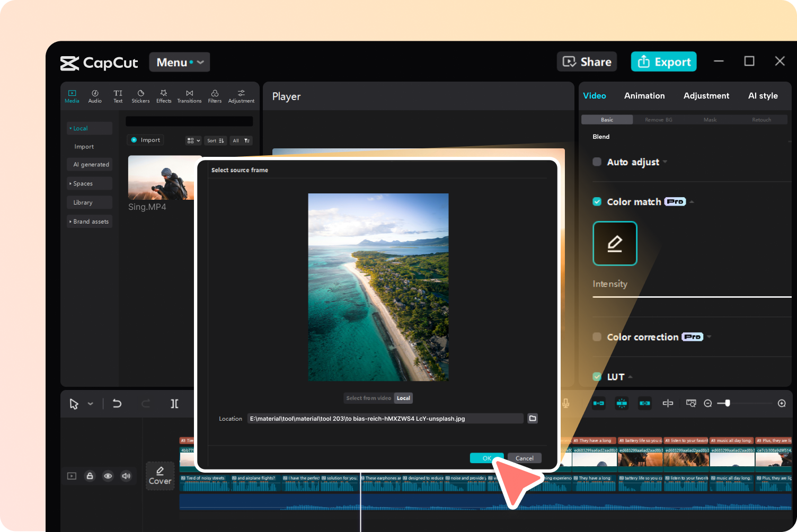Click the zoom-to-fit timeline ruler icon
This screenshot has width=797, height=532.
click(x=691, y=403)
